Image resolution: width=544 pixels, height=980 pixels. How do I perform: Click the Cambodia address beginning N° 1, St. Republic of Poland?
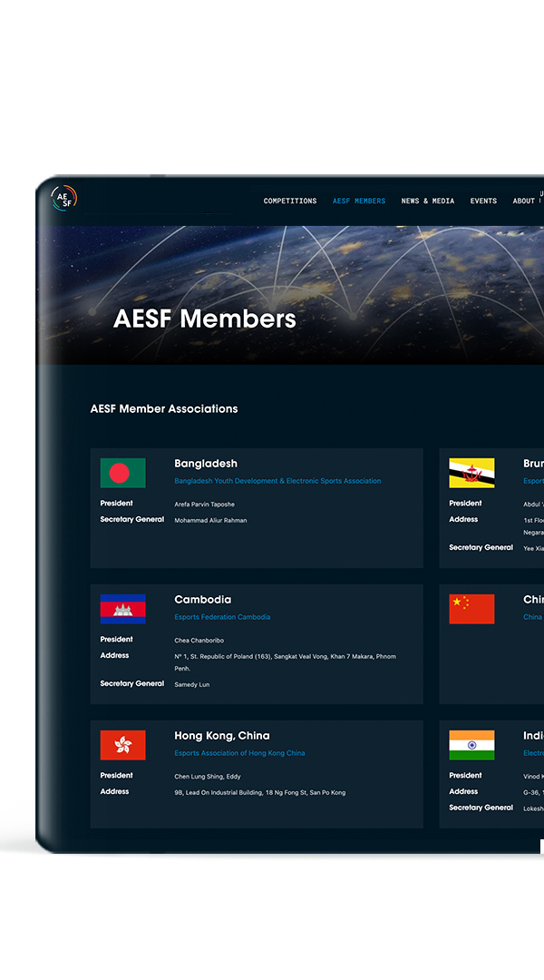click(x=285, y=662)
